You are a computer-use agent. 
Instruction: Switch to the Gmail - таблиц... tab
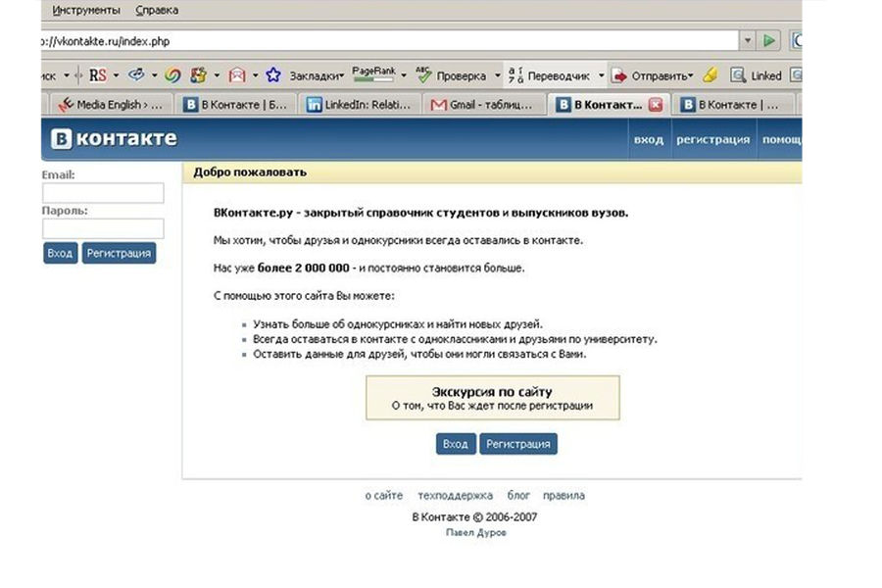click(x=484, y=105)
